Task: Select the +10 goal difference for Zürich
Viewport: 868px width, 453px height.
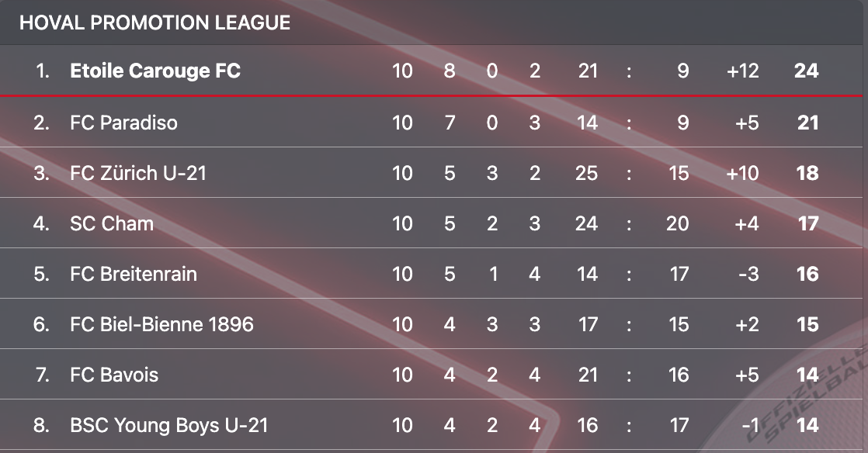Action: (742, 173)
